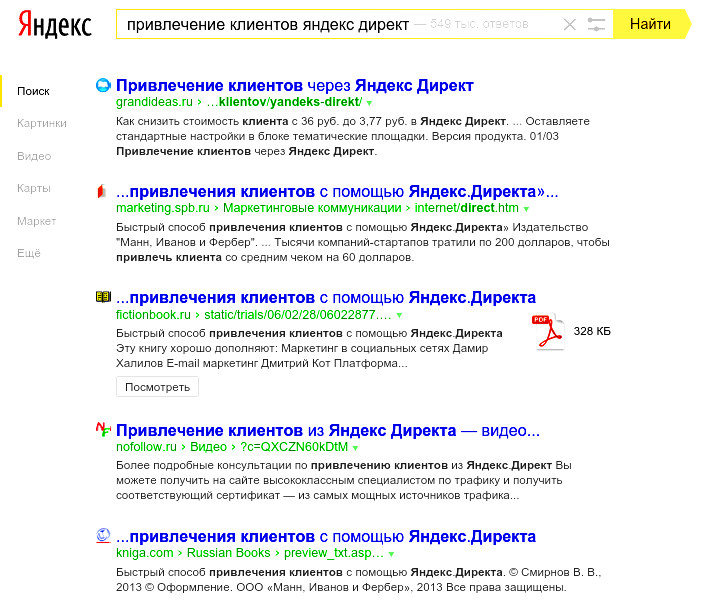Viewport: 702px width, 608px height.
Task: Expand the dropdown arrow after kniga.com URL
Action: [x=391, y=554]
